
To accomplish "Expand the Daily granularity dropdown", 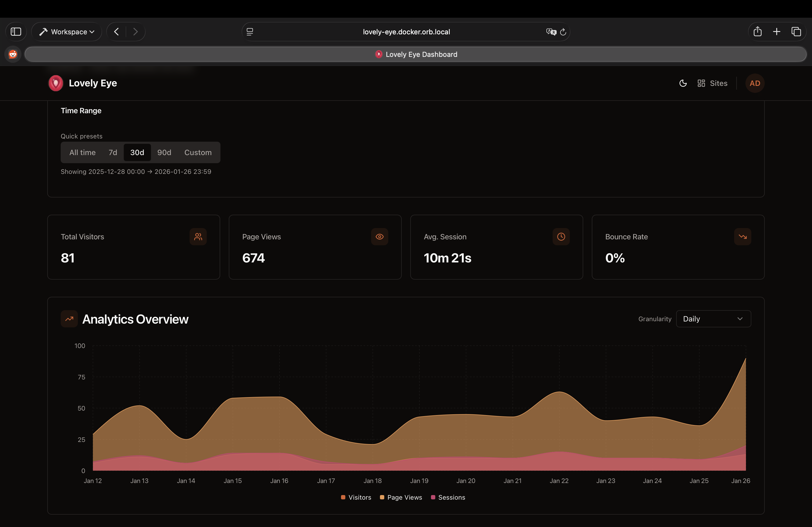I will click(x=713, y=319).
